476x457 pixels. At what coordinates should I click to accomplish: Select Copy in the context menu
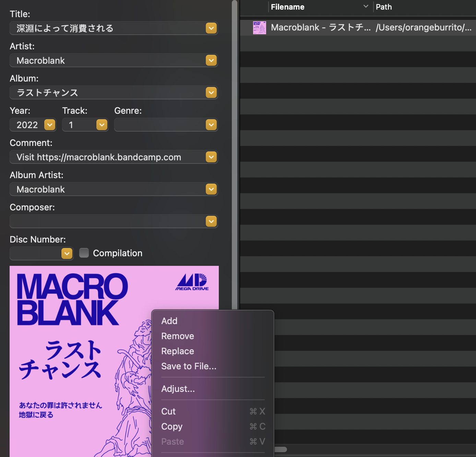pyautogui.click(x=172, y=427)
